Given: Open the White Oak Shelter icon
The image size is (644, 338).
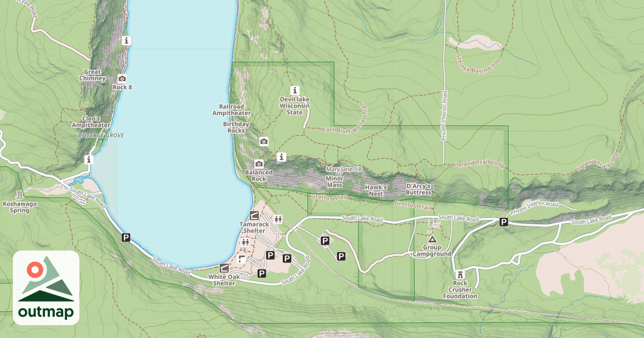Looking at the screenshot, I should [224, 268].
